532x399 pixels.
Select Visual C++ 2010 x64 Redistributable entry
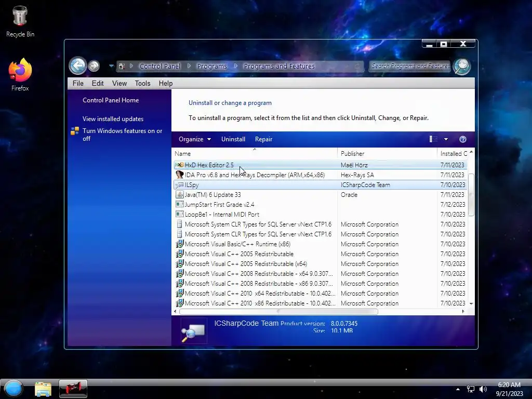click(x=260, y=294)
